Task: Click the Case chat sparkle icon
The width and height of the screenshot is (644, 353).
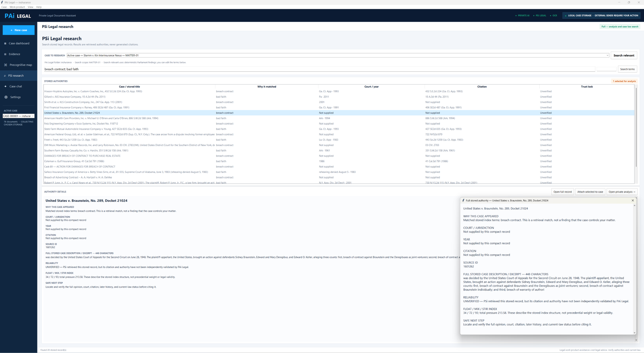Action: [x=6, y=86]
